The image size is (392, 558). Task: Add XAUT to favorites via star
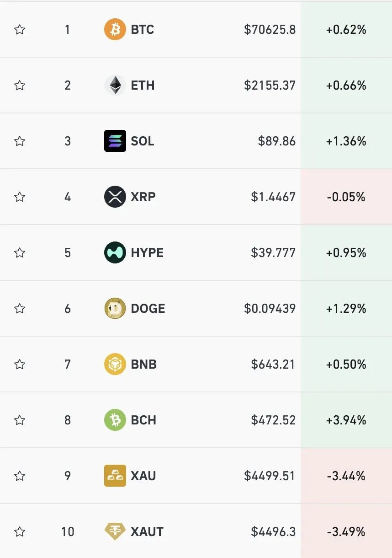coord(19,532)
